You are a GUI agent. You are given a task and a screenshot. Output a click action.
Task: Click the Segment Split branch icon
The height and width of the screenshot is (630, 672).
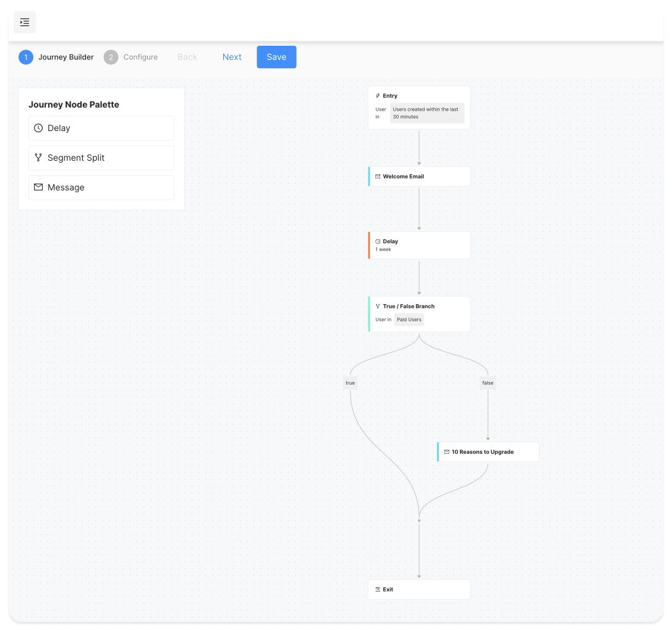pos(38,158)
